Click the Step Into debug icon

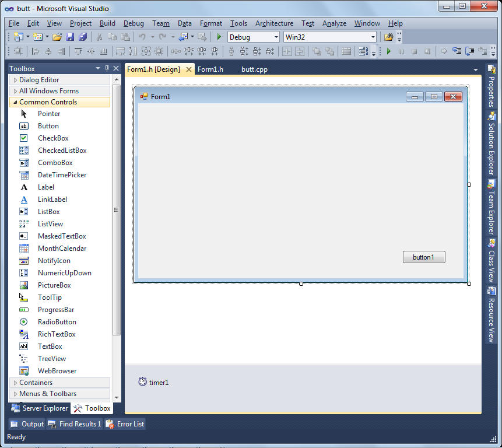[x=457, y=51]
